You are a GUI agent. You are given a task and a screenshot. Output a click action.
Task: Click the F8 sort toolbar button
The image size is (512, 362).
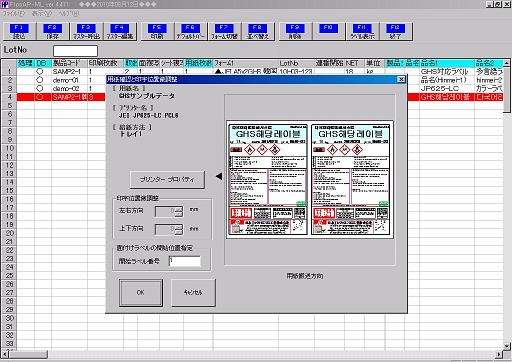[258, 32]
